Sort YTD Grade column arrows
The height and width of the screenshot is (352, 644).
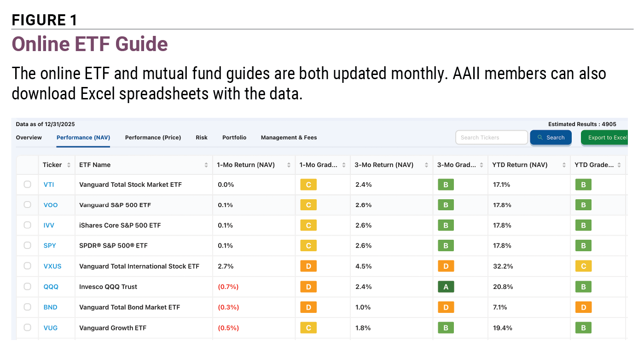point(619,165)
